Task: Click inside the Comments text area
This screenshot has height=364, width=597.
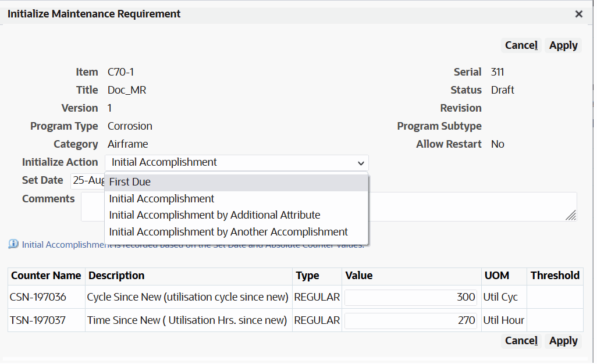Action: (x=465, y=206)
